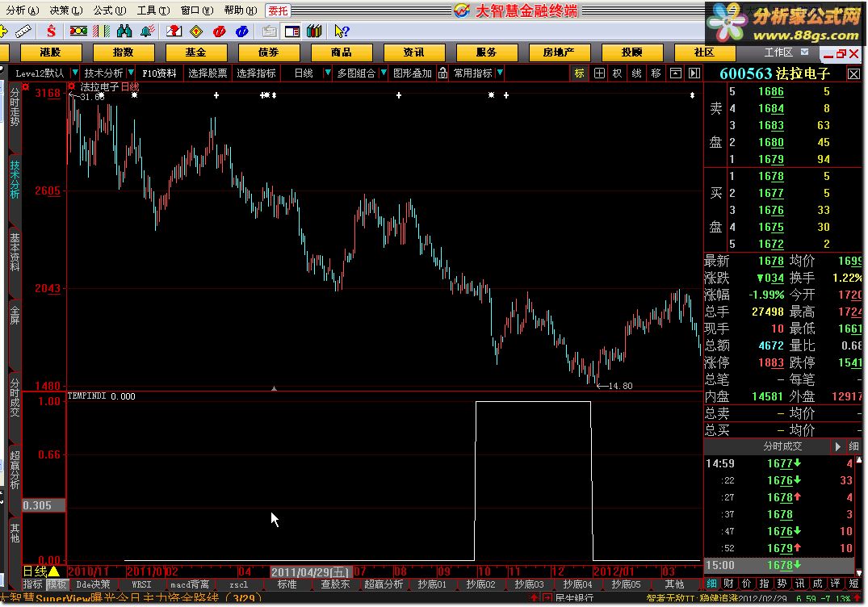
Task: Click the 分时成交 list scrollbar down arrow
Action: click(858, 572)
